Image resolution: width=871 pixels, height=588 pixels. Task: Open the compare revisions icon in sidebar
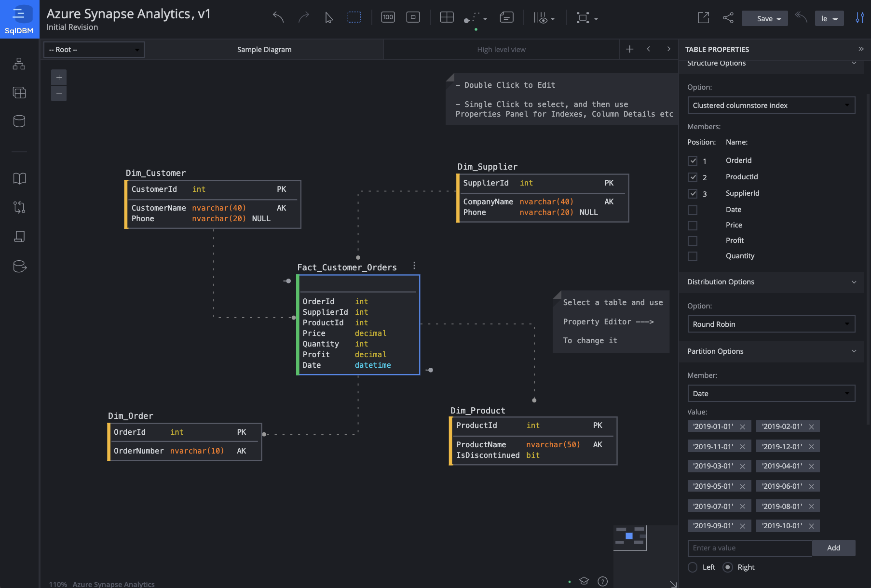(19, 207)
